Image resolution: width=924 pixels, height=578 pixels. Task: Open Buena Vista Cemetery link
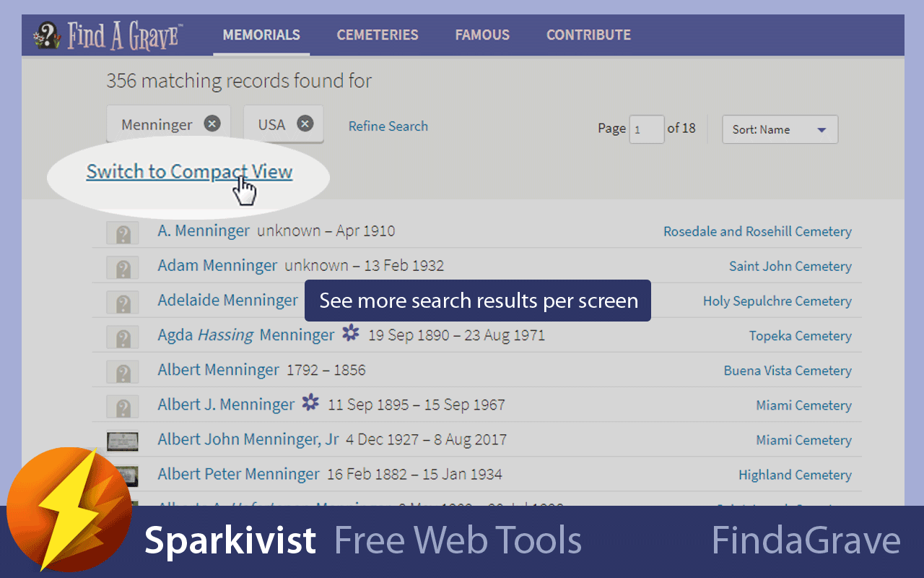click(x=788, y=371)
